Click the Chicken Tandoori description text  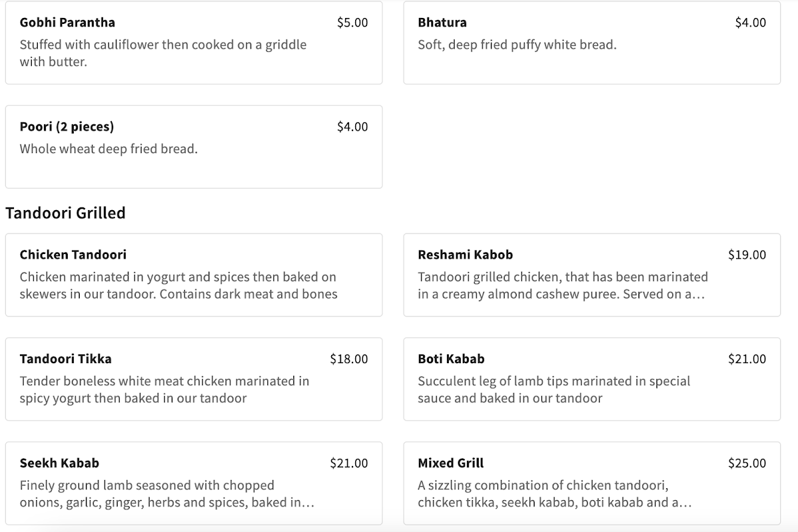coord(178,285)
